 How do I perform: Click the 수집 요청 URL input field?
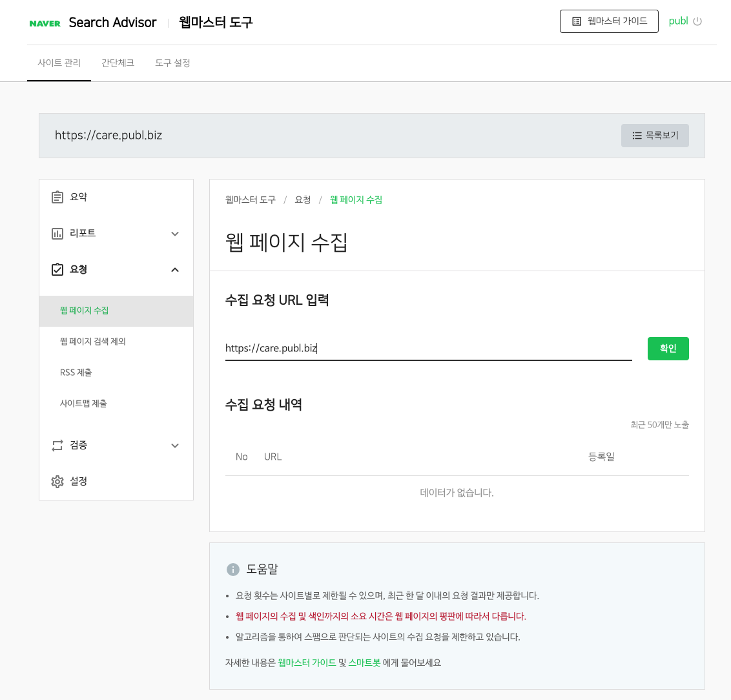point(428,347)
